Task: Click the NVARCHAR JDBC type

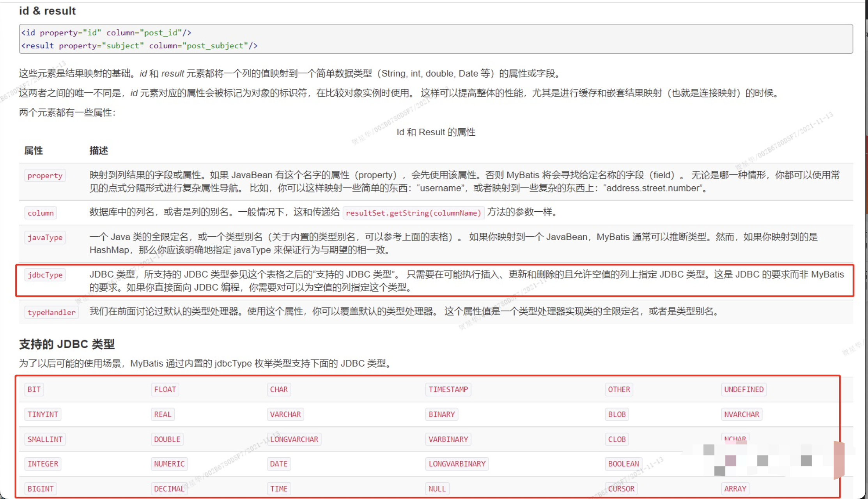Action: point(741,414)
